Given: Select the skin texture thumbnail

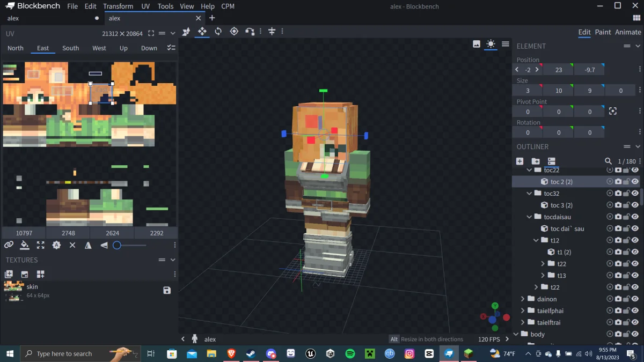Looking at the screenshot, I should [13, 291].
